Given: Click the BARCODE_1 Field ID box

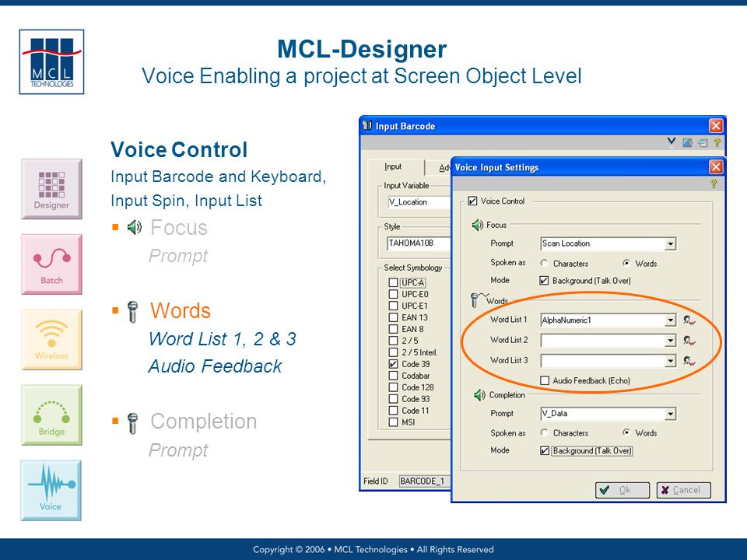Looking at the screenshot, I should [x=425, y=481].
